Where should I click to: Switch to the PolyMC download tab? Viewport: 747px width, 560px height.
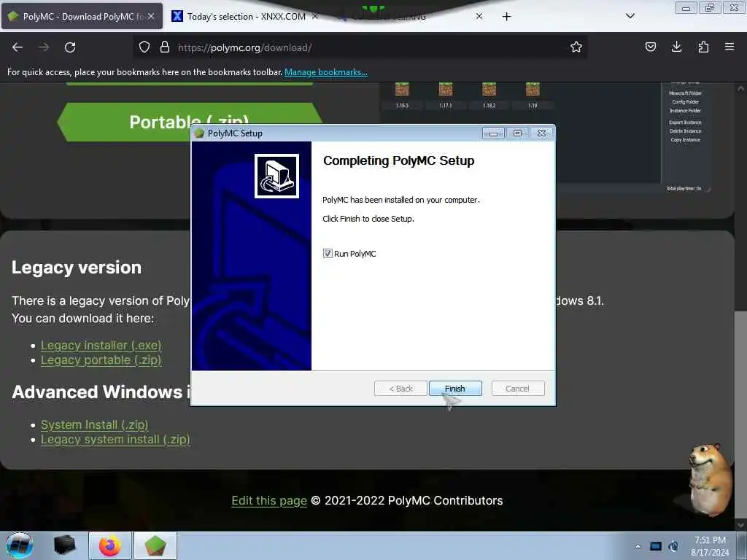pos(82,16)
